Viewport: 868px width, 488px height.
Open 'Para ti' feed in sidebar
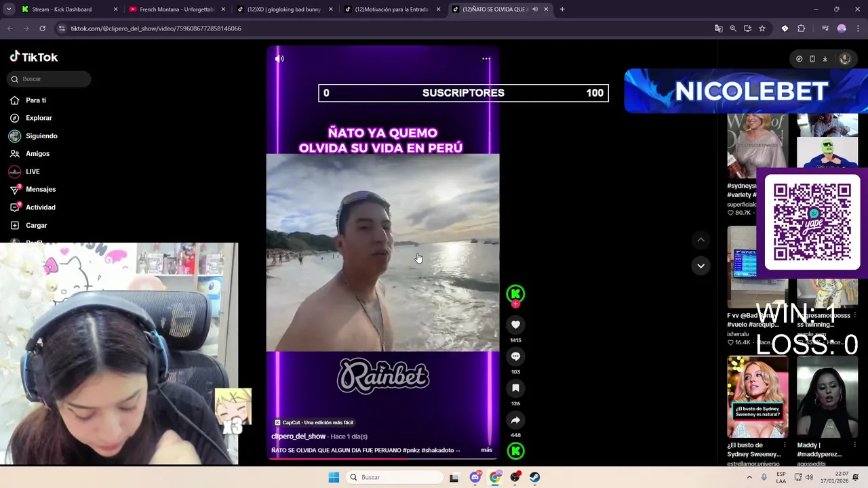tap(36, 100)
